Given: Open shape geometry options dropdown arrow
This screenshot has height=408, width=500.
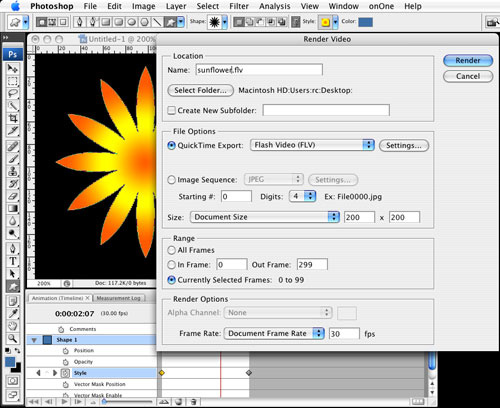Looking at the screenshot, I should click(181, 22).
